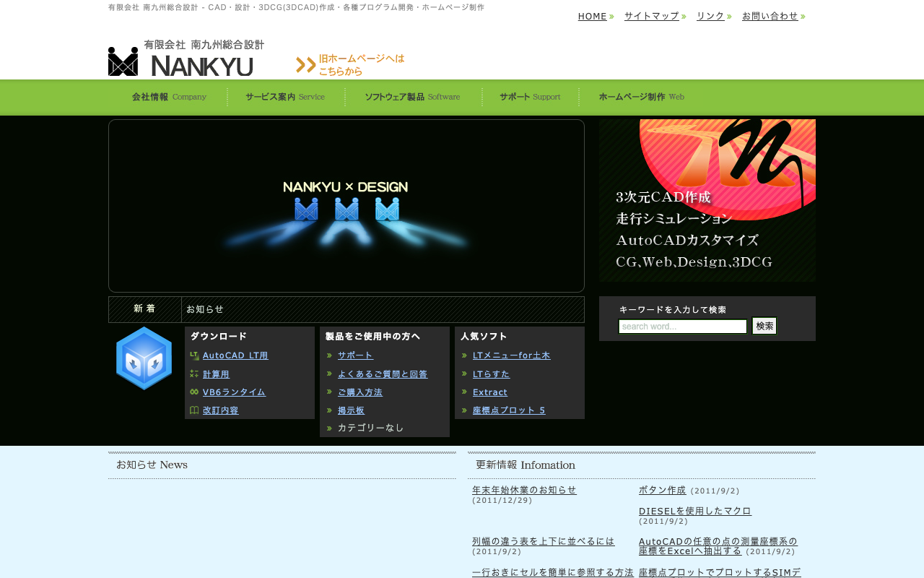Focus the keyword search input field

coord(682,327)
